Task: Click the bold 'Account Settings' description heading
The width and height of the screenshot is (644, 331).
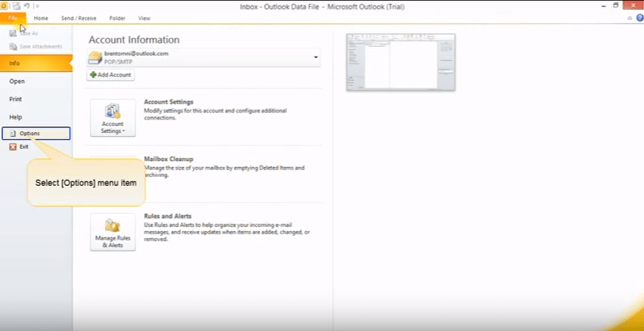Action: click(169, 102)
